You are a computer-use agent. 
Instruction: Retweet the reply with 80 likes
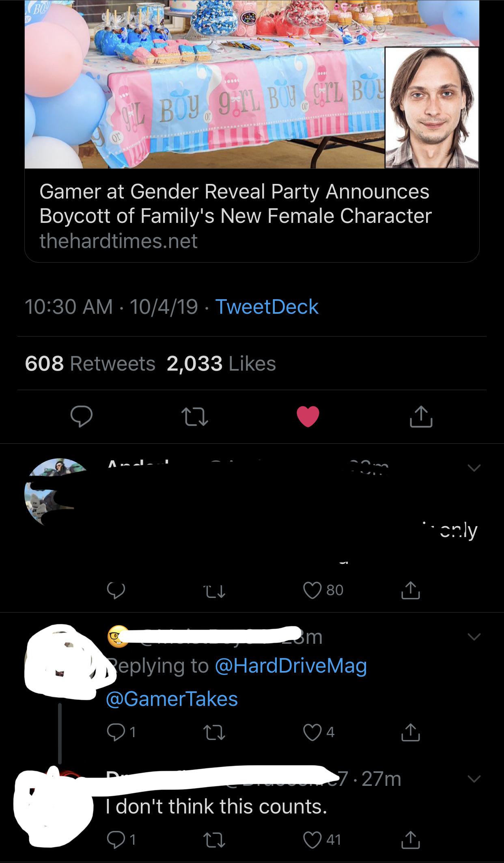pos(214,591)
